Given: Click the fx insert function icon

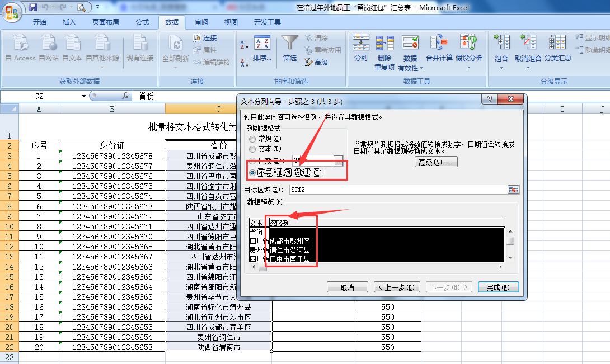Looking at the screenshot, I should pyautogui.click(x=125, y=96).
